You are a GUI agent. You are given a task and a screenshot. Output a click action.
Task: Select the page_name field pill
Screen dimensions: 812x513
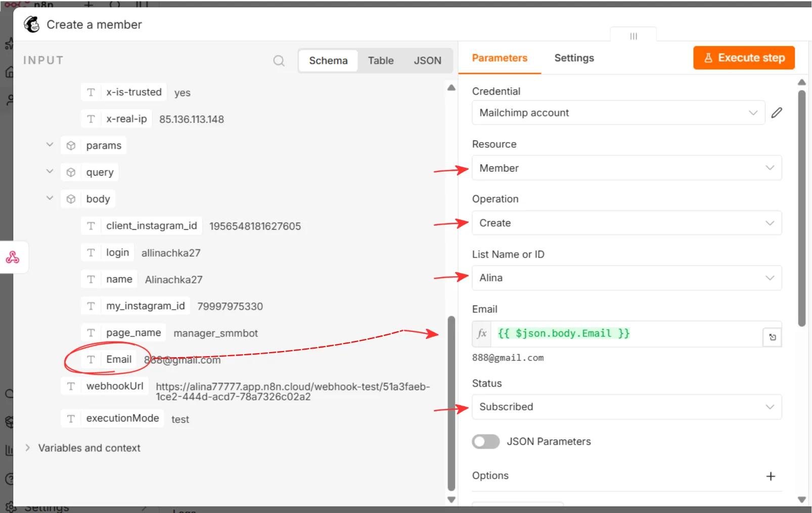click(123, 333)
